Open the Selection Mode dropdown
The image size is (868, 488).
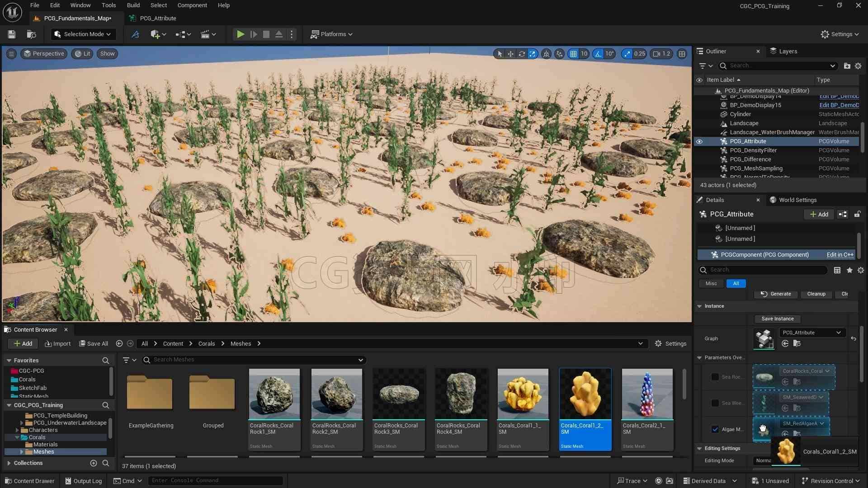point(82,34)
